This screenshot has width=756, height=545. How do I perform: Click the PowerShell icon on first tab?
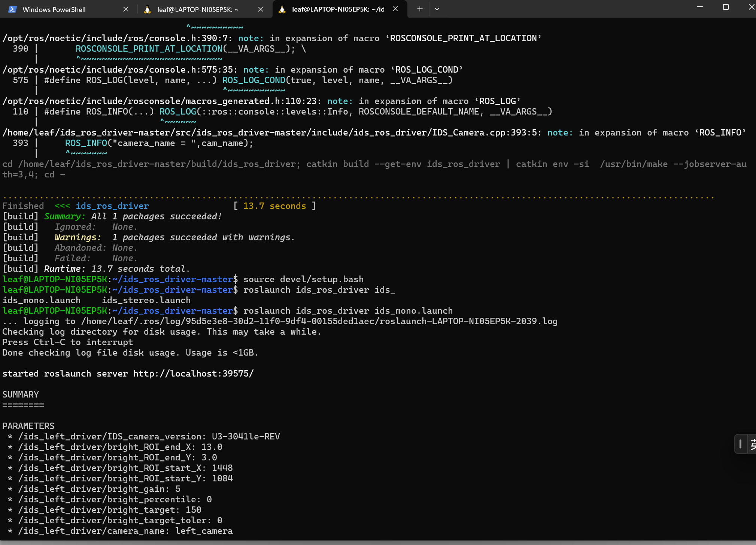pyautogui.click(x=12, y=9)
